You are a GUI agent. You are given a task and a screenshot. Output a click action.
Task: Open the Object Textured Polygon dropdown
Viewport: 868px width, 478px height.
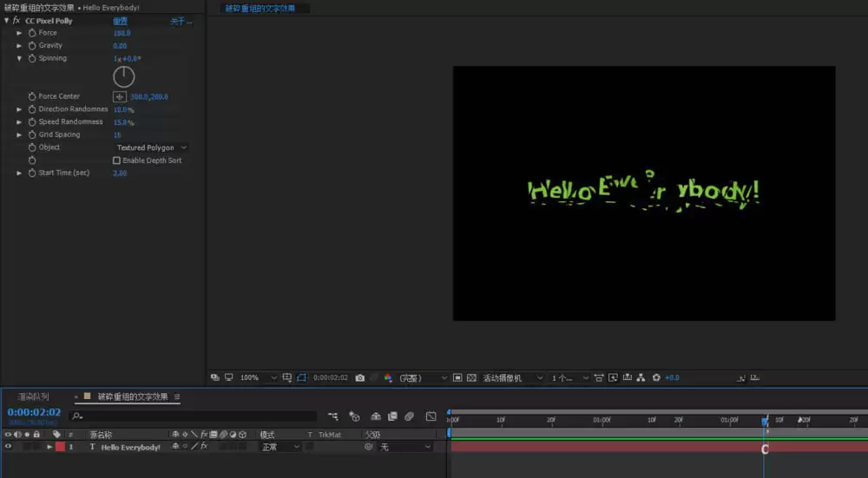click(151, 147)
